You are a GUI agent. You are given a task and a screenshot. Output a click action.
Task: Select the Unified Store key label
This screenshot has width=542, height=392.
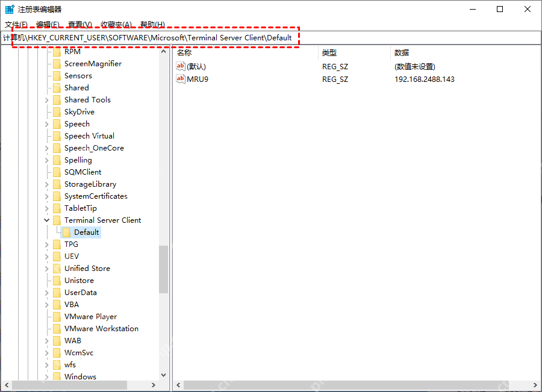(x=87, y=268)
